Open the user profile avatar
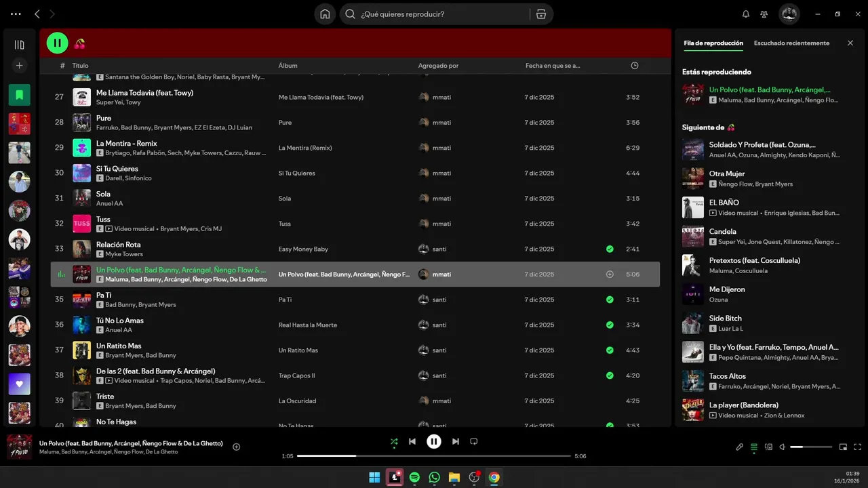The width and height of the screenshot is (868, 488). [x=789, y=14]
